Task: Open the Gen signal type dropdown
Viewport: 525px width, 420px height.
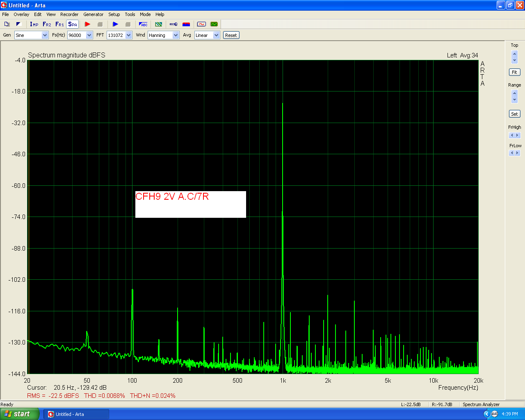Action: point(45,35)
